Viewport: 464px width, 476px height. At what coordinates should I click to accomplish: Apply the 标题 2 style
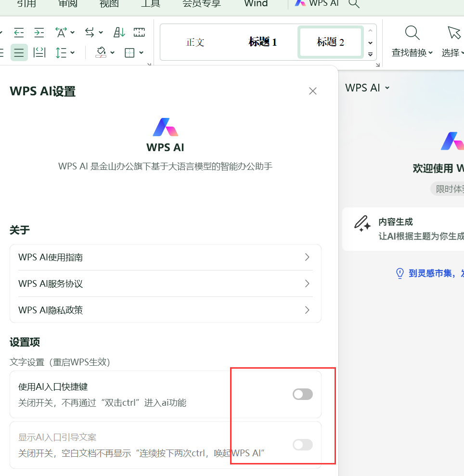(x=330, y=42)
